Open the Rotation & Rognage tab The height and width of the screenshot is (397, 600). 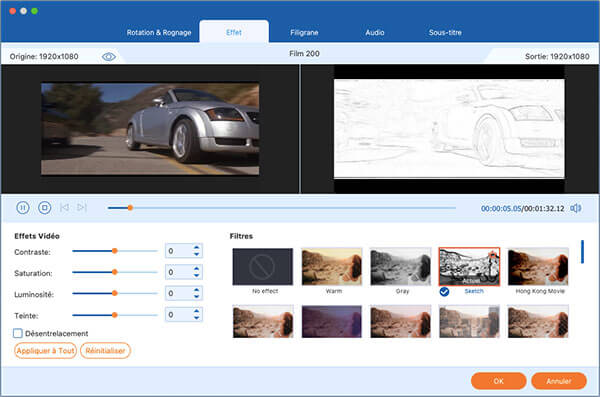point(159,33)
